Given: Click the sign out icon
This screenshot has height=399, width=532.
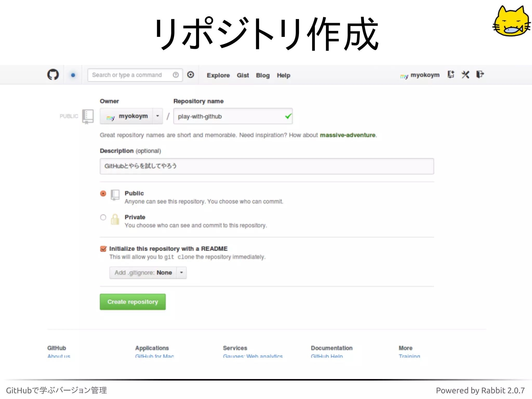Looking at the screenshot, I should tap(480, 74).
